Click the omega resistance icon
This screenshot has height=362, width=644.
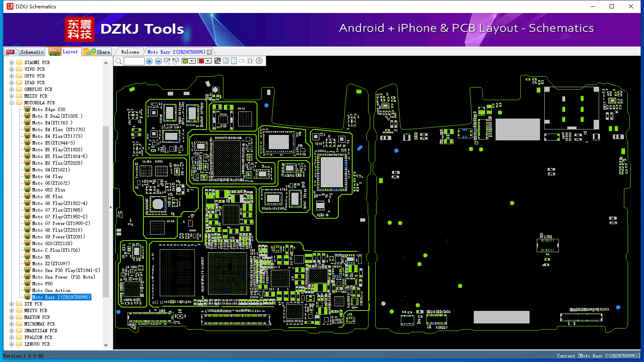point(250,61)
